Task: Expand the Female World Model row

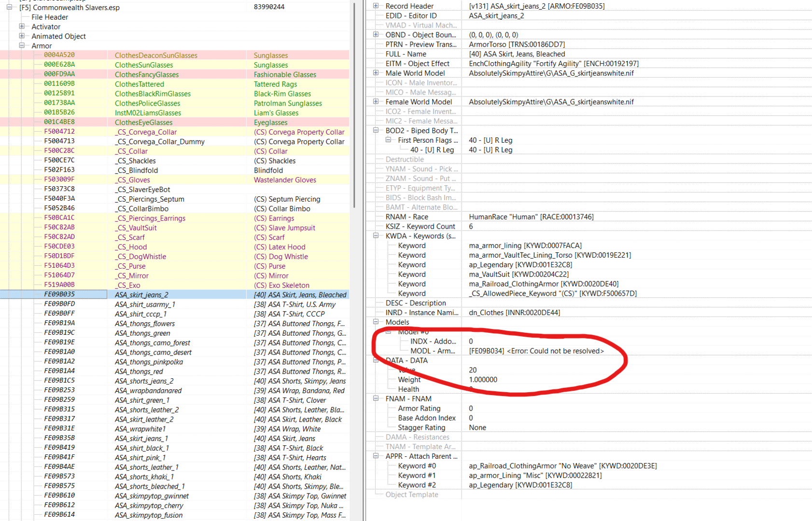Action: click(x=376, y=102)
